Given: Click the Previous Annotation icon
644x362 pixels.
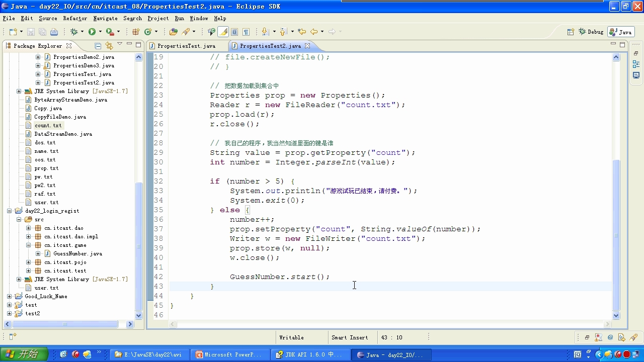Looking at the screenshot, I should pyautogui.click(x=283, y=32).
